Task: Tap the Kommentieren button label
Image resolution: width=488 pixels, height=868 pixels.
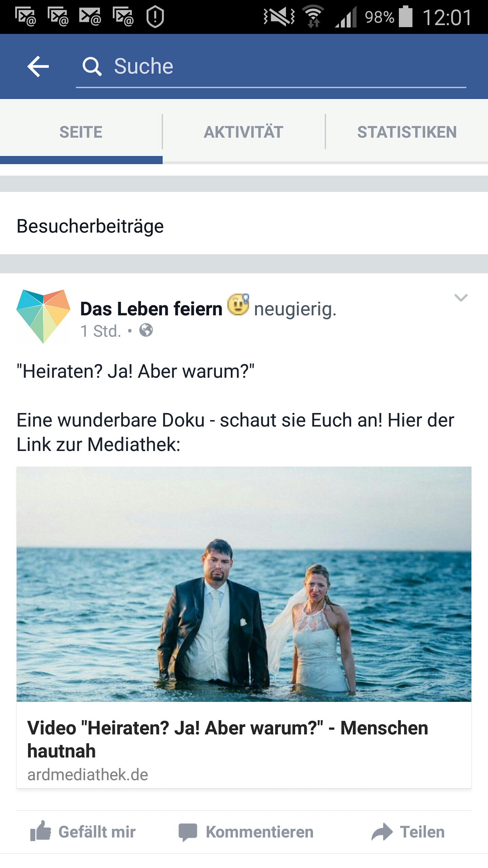Action: [260, 832]
